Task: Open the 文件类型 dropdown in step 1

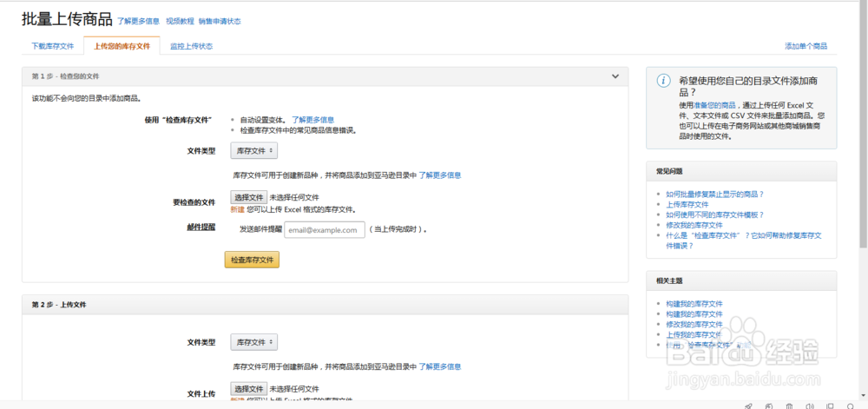Action: click(x=253, y=150)
